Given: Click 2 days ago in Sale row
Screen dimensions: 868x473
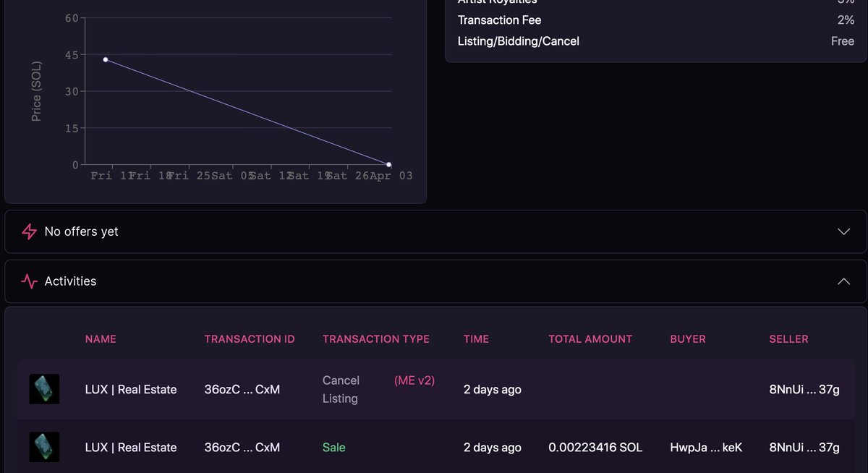Looking at the screenshot, I should click(493, 448).
